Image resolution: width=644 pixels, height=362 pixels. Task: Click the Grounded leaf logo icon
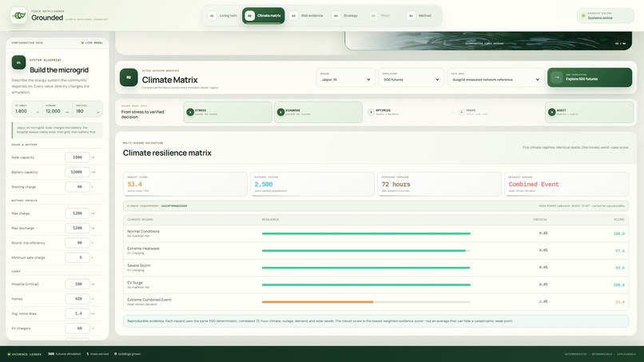(x=18, y=16)
